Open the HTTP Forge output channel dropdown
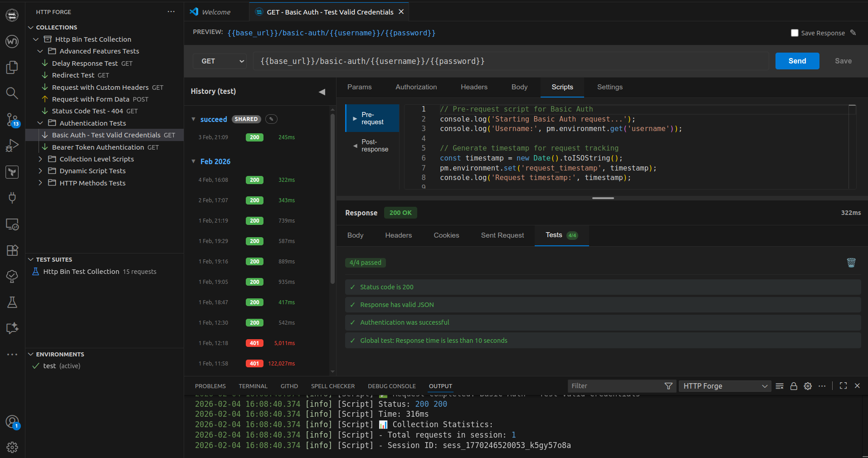Screen dimensions: 868x458 (x=725, y=386)
